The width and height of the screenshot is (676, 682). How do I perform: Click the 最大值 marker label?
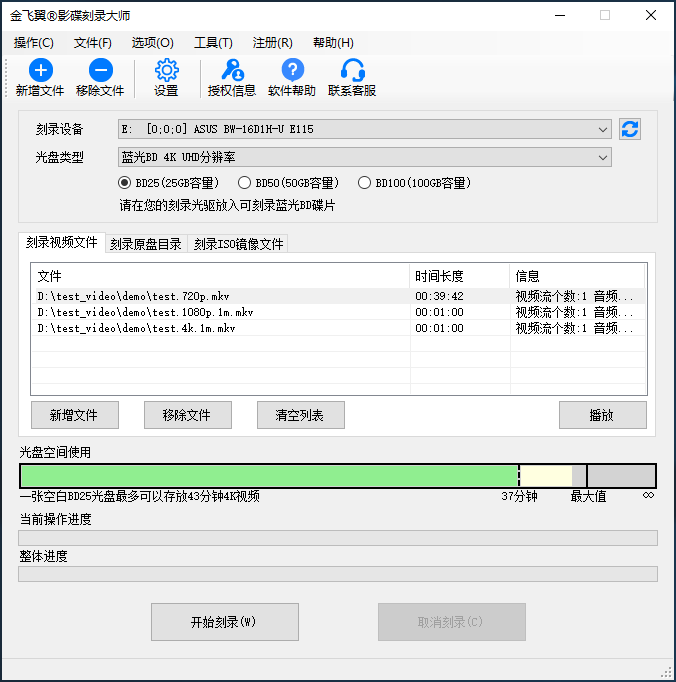[x=588, y=496]
